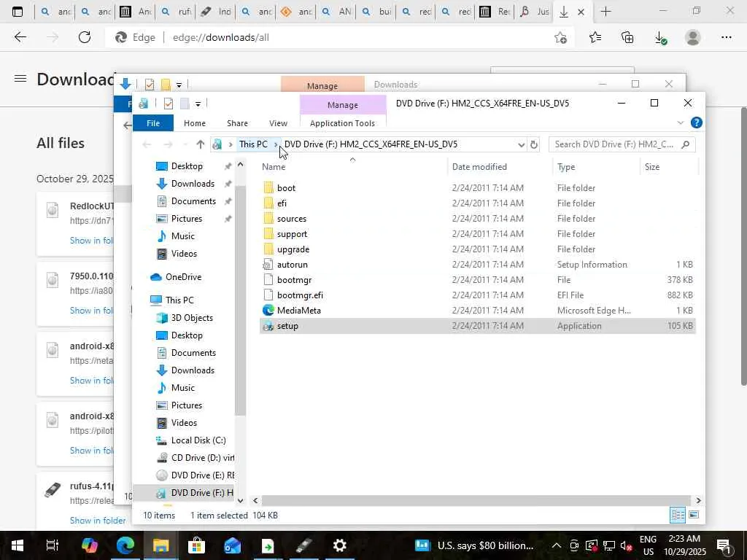The width and height of the screenshot is (747, 560).
Task: Open Explorer ribbon help question mark
Action: pos(696,122)
